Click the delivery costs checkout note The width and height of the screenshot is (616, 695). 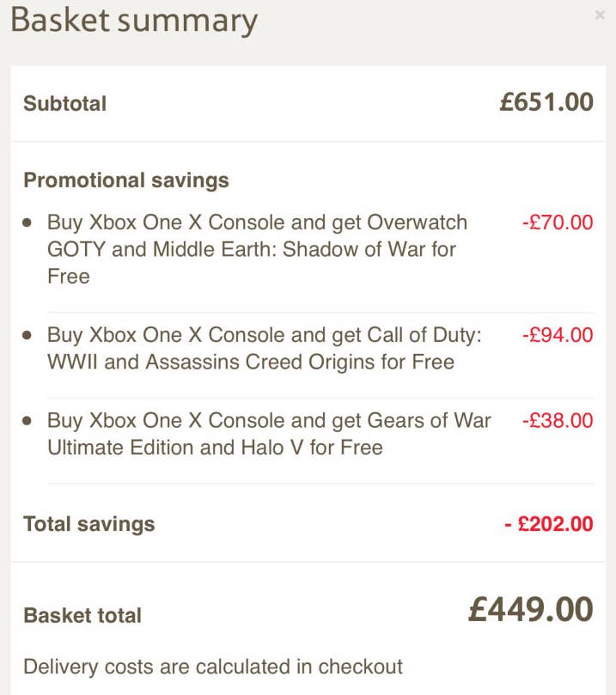click(212, 667)
